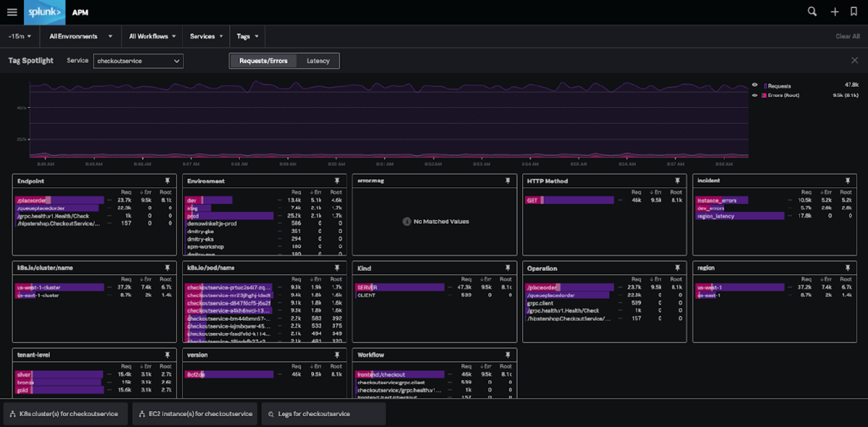This screenshot has height=427, width=868.
Task: Select the pink Errors color swatch in legend
Action: coord(765,95)
